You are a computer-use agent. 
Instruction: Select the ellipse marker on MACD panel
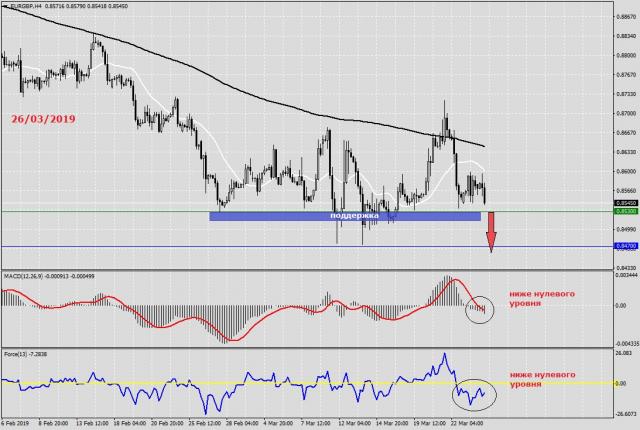point(479,307)
